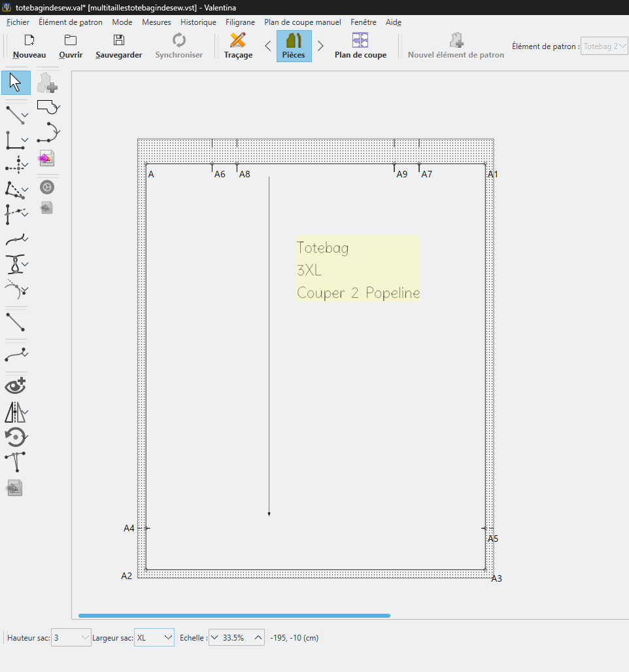This screenshot has width=629, height=672.
Task: Select the arrow pointer tool
Action: point(16,83)
